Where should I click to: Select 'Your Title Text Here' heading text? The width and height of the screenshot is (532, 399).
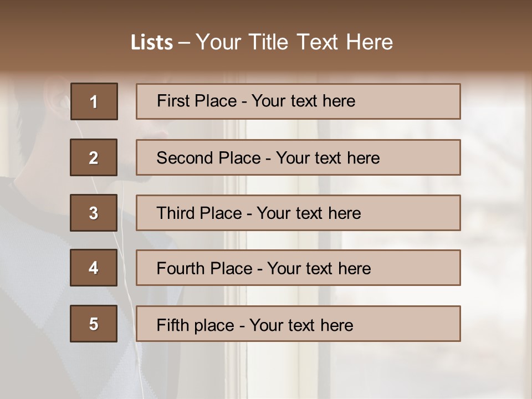tap(294, 42)
